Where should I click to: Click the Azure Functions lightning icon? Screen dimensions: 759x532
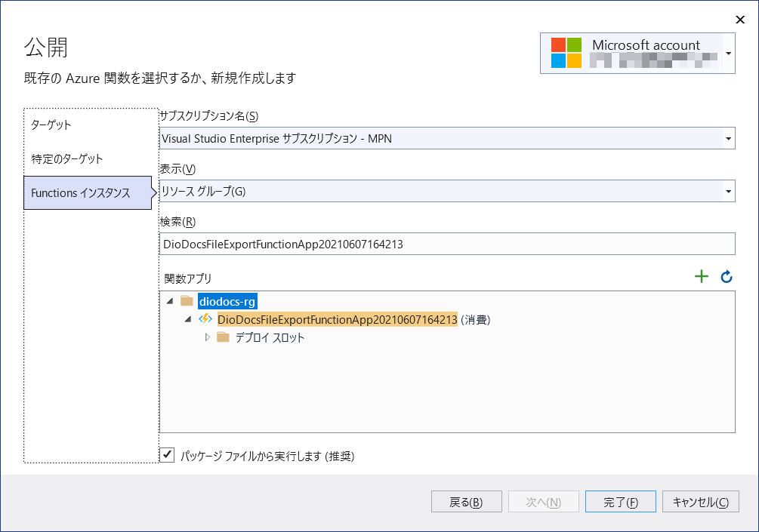click(x=205, y=319)
